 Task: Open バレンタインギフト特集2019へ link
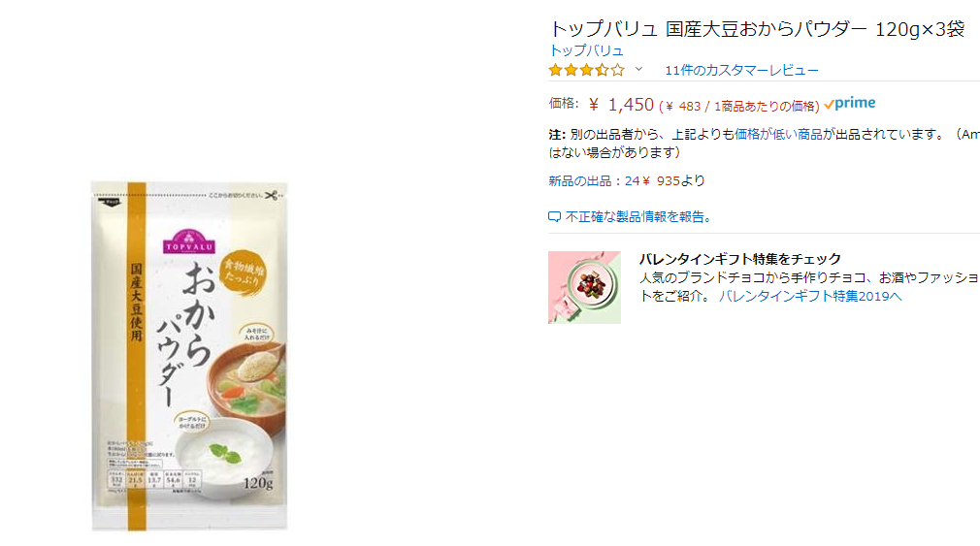point(810,296)
